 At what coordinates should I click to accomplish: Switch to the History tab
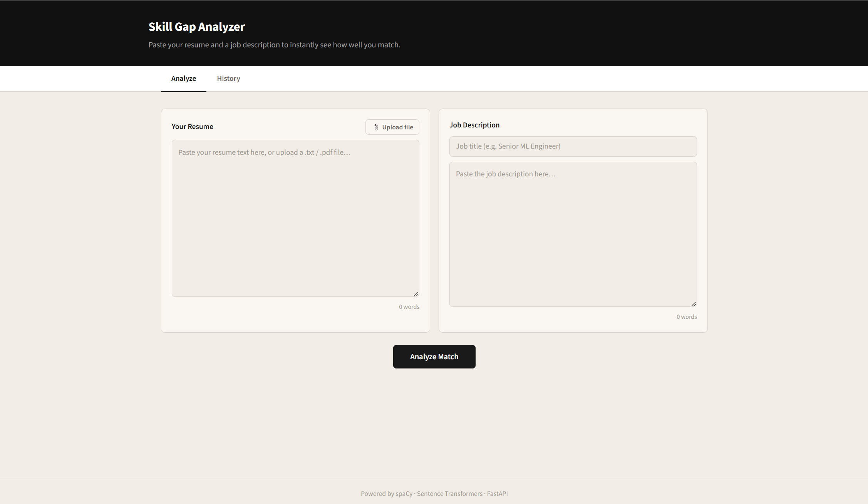pyautogui.click(x=228, y=79)
